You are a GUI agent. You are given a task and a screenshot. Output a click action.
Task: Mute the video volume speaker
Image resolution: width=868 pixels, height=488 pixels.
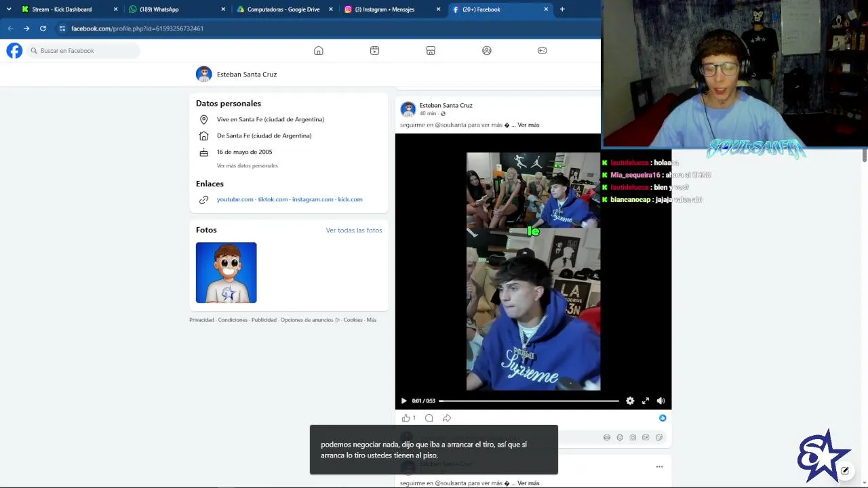[x=661, y=401]
